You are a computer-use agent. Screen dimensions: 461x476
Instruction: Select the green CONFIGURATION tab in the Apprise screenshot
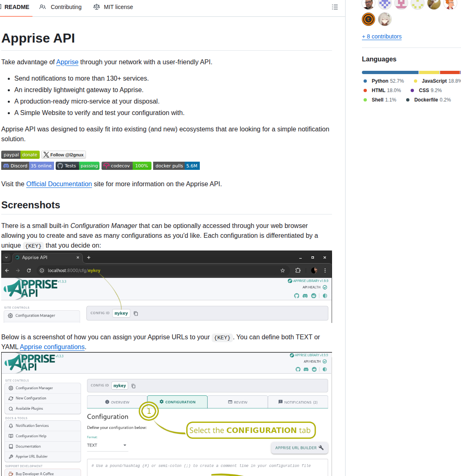pos(177,402)
